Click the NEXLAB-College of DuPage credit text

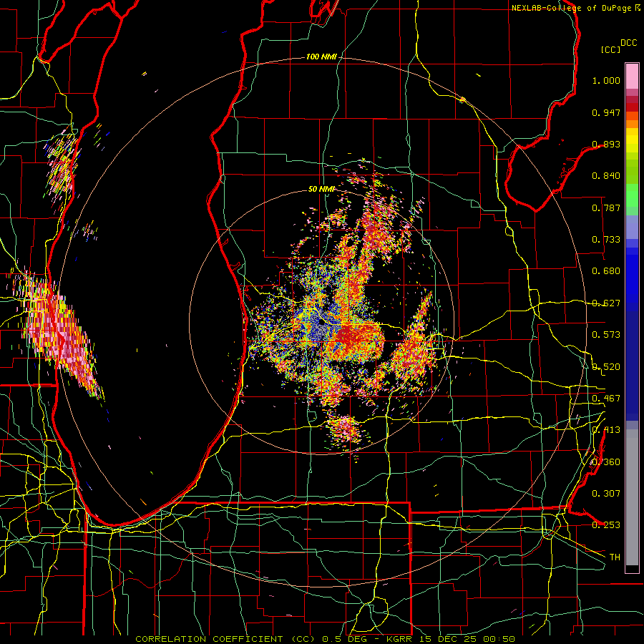click(571, 8)
